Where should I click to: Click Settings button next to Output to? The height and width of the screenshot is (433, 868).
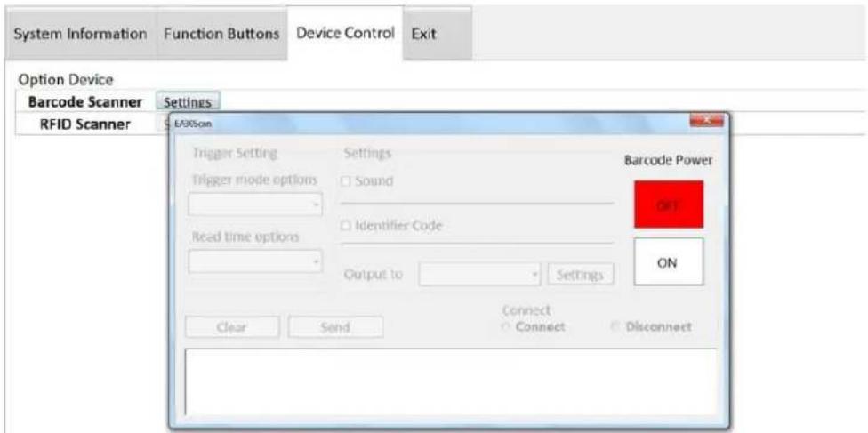(580, 274)
